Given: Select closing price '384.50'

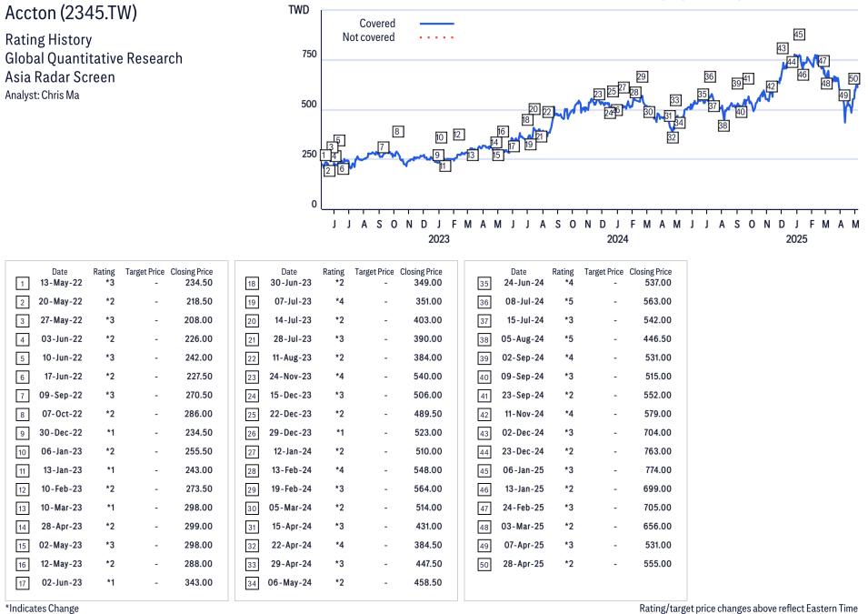Looking at the screenshot, I should (428, 545).
